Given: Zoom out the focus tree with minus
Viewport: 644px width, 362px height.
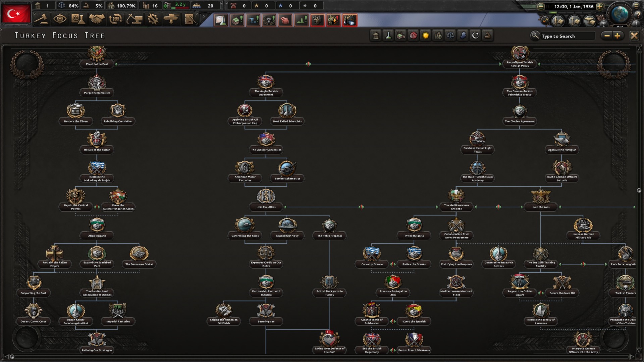Looking at the screenshot, I should point(607,36).
